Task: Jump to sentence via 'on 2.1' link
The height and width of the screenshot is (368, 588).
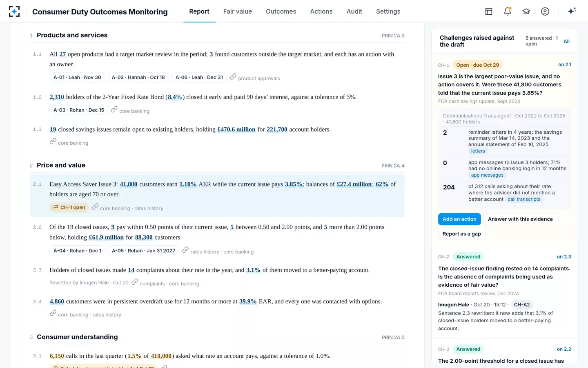Action: 565,65
